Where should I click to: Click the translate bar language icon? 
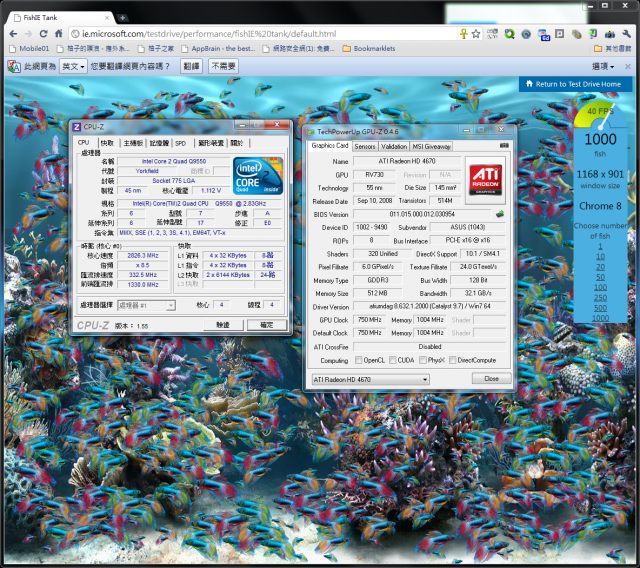coord(14,67)
